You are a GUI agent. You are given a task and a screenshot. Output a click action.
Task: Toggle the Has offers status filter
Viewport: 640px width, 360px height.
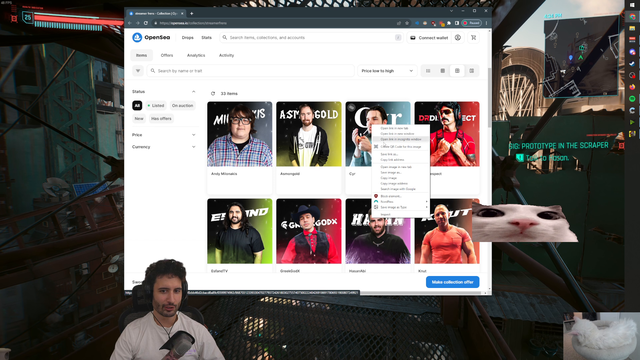pyautogui.click(x=161, y=118)
